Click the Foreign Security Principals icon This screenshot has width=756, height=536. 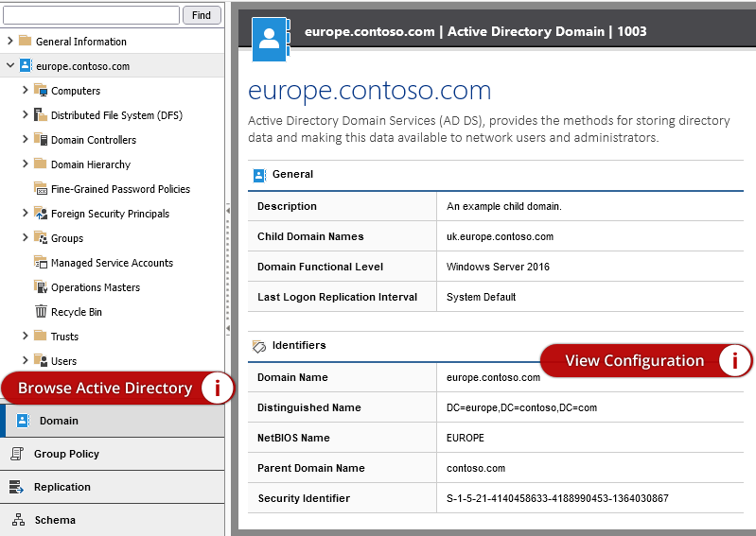(x=41, y=213)
